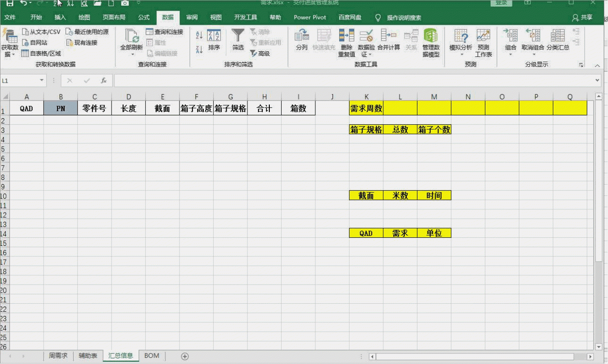
Task: Click Consolidate (合并计算)
Action: click(x=389, y=40)
